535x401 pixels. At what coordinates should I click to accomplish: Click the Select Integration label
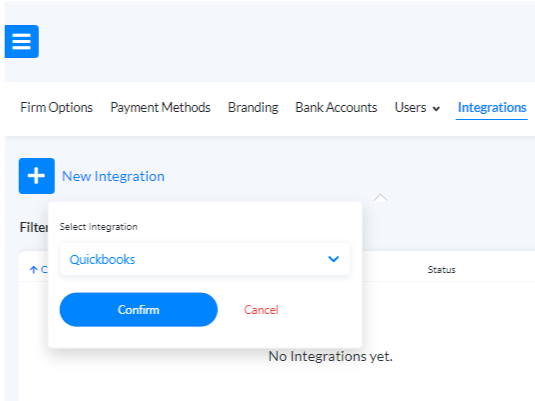pos(99,227)
